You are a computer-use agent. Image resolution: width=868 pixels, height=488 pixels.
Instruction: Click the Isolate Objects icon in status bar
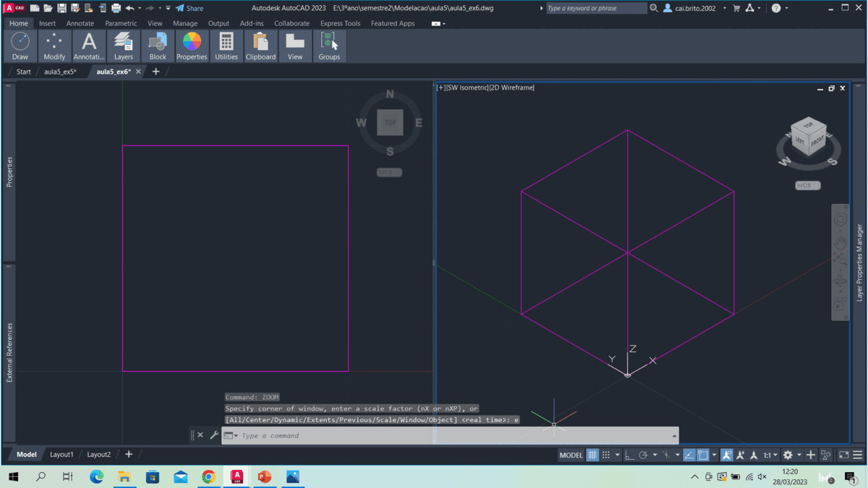pos(826,455)
